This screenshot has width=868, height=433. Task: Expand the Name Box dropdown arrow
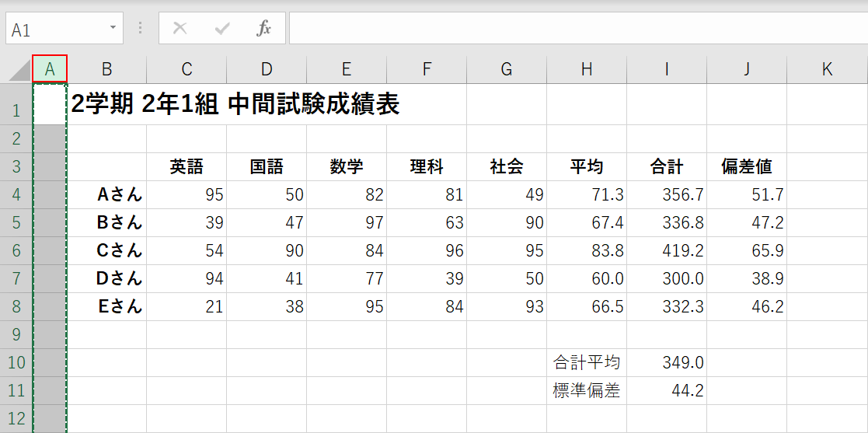pyautogui.click(x=113, y=28)
